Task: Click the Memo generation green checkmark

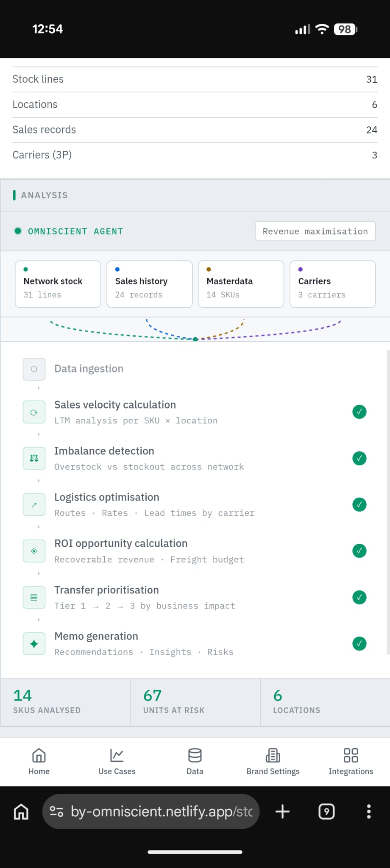Action: tap(359, 643)
